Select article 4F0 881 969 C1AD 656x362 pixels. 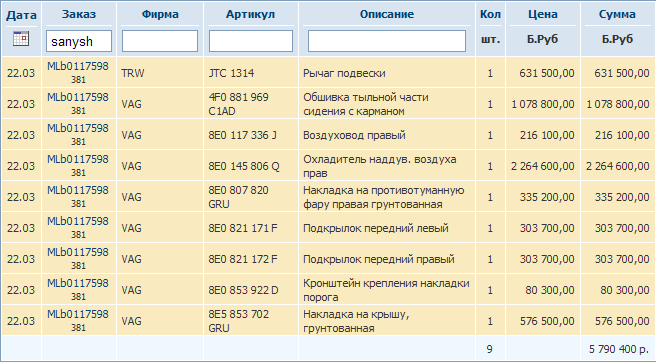pos(238,104)
